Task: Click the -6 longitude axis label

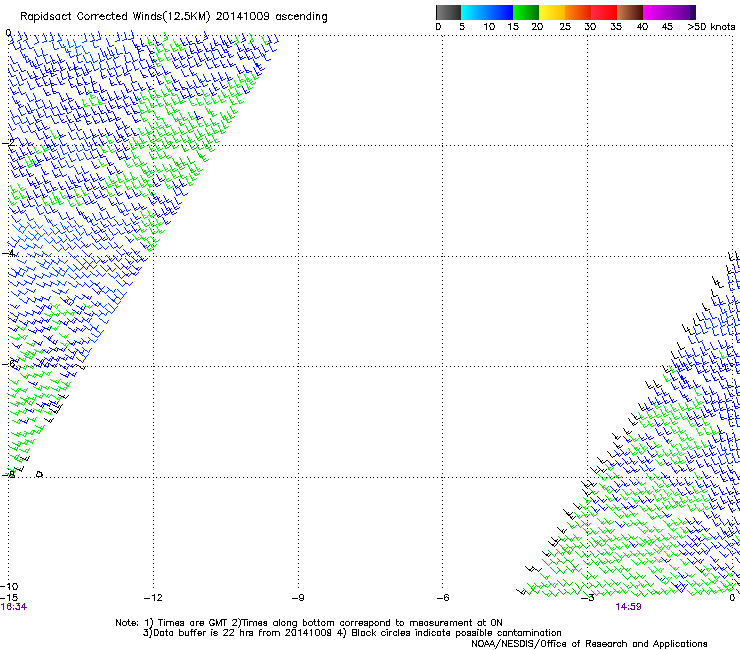Action: point(442,598)
